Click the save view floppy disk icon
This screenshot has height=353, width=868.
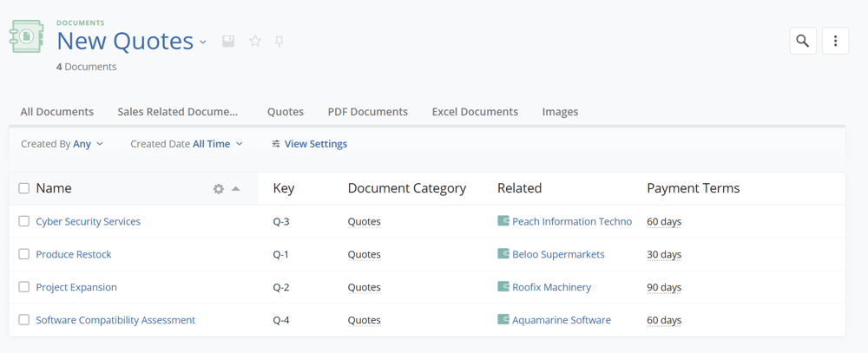coord(228,41)
